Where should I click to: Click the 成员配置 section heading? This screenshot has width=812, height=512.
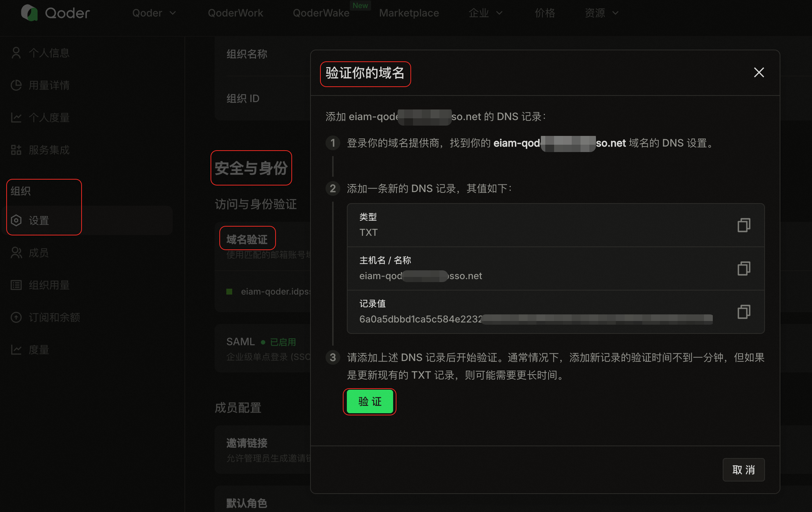(238, 408)
